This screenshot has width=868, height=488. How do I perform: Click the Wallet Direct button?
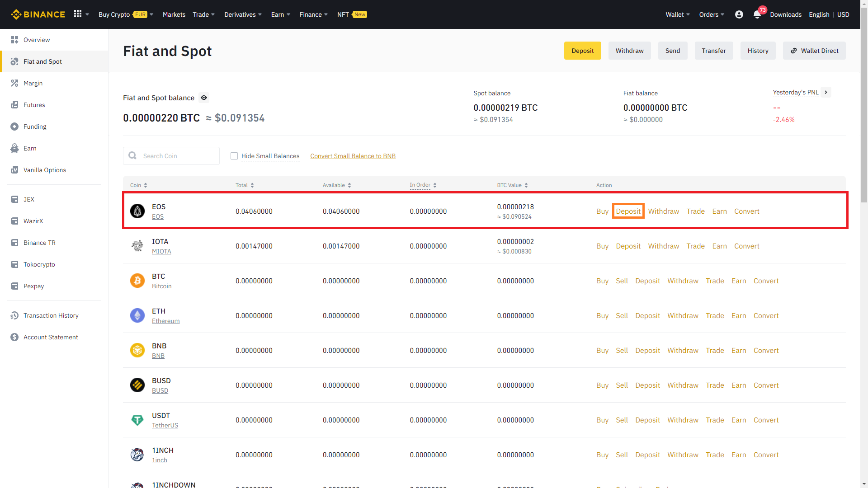[814, 51]
